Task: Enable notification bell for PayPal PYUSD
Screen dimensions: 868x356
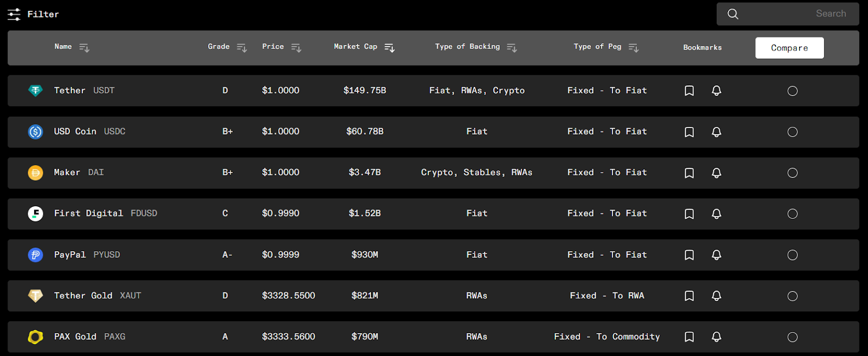Action: pyautogui.click(x=716, y=255)
